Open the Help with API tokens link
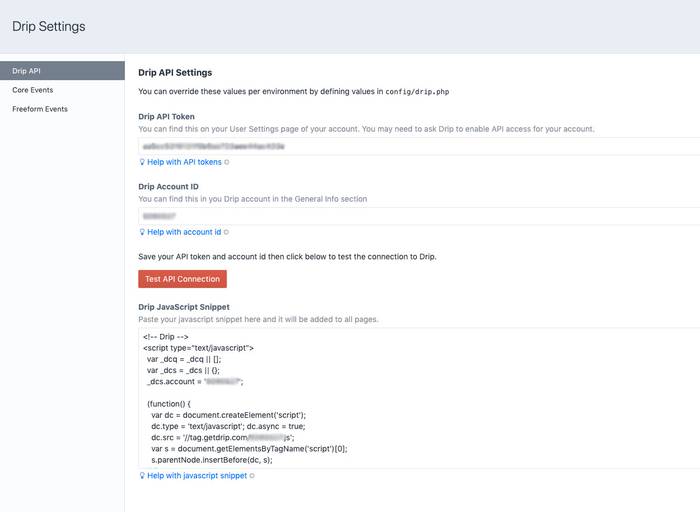Viewport: 700px width, 512px height. 184,162
